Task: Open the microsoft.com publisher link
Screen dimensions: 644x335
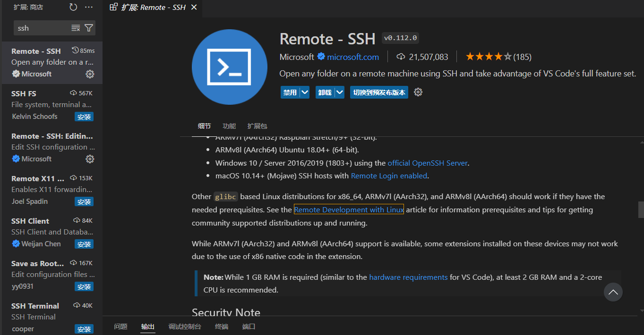Action: [353, 57]
